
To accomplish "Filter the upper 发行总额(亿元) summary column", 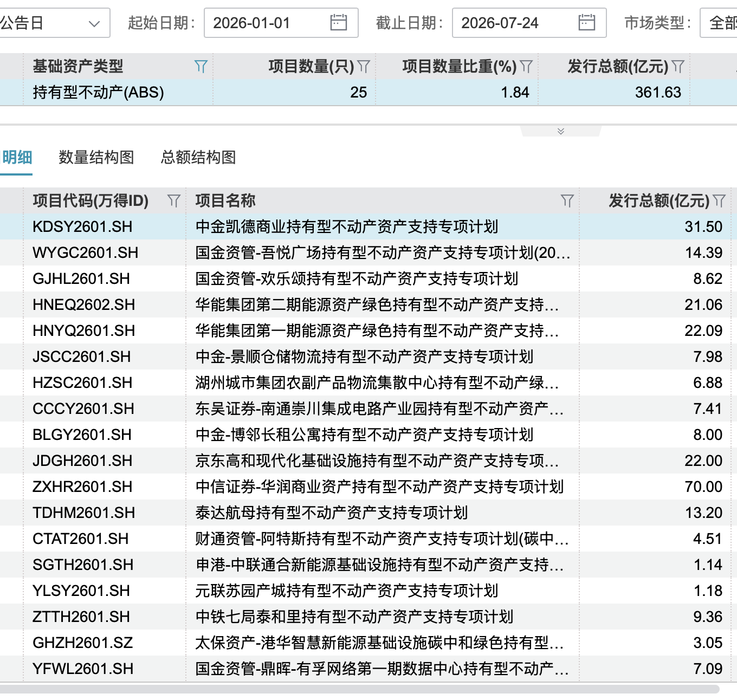I will [678, 67].
